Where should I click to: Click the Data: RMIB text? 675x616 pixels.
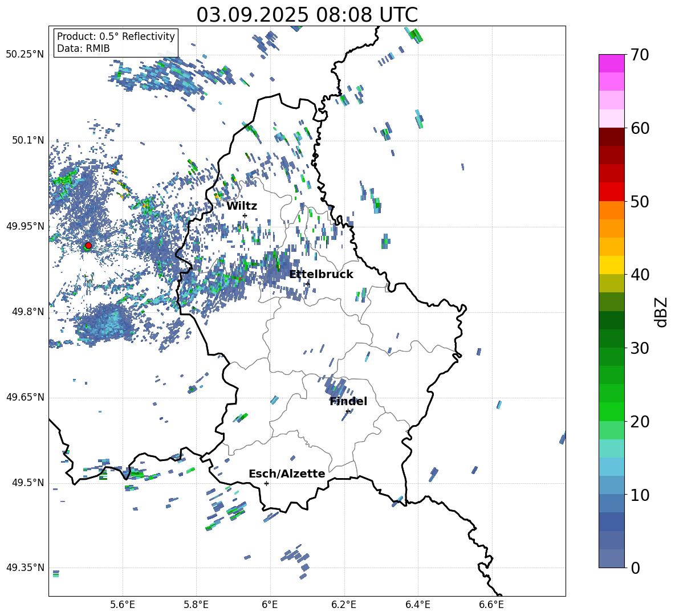coord(83,48)
